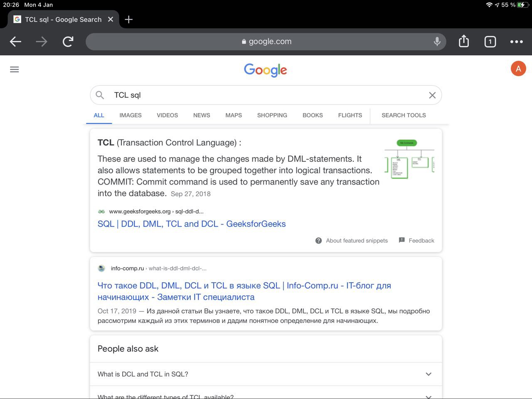Switch to the MAPS tab
Viewport: 532px width, 399px height.
point(234,116)
